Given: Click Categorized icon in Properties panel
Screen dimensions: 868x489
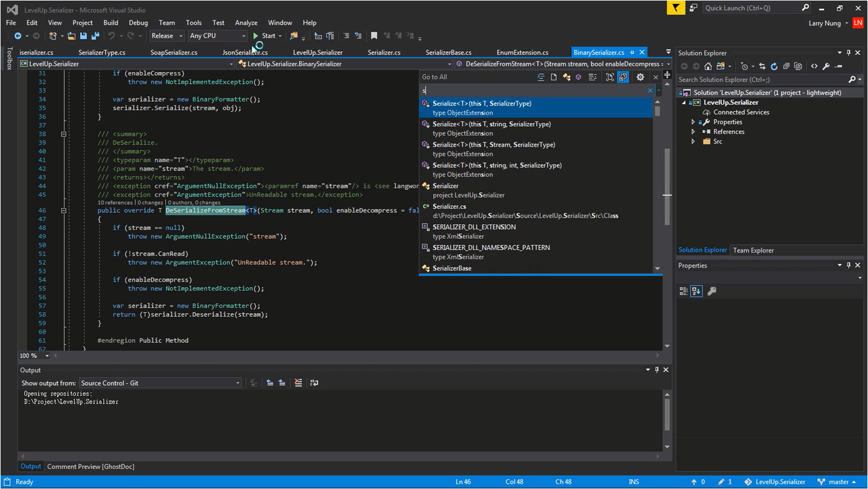Looking at the screenshot, I should click(x=683, y=291).
